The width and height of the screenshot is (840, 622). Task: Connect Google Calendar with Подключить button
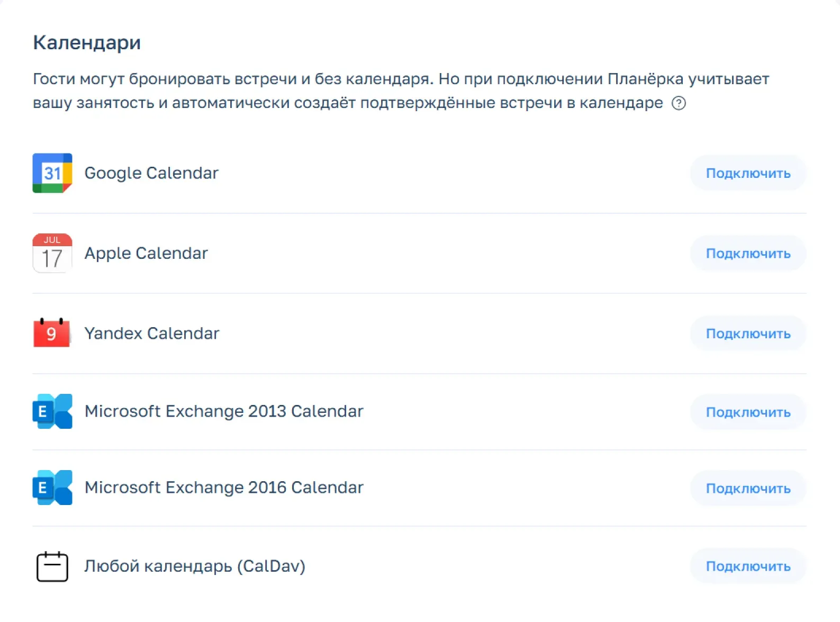pyautogui.click(x=748, y=173)
